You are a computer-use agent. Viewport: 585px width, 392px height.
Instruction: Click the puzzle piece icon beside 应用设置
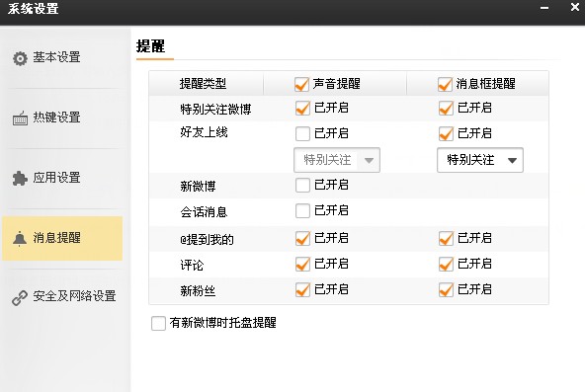click(20, 178)
